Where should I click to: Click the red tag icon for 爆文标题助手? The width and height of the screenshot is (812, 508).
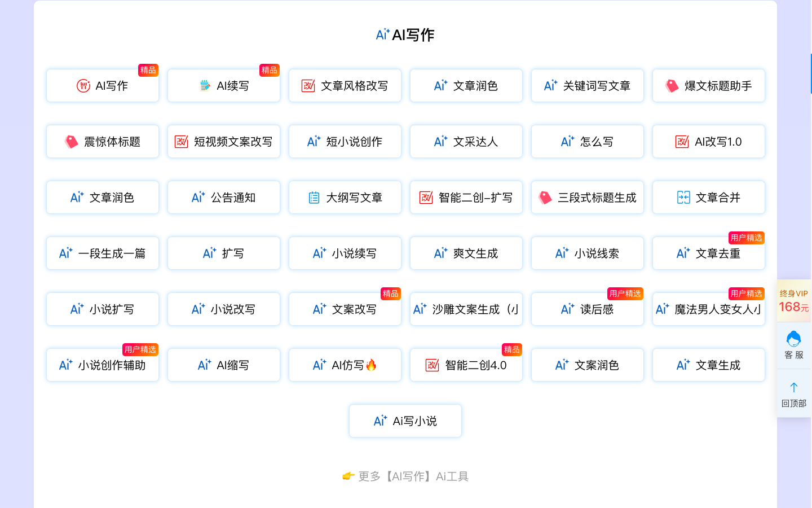[672, 86]
